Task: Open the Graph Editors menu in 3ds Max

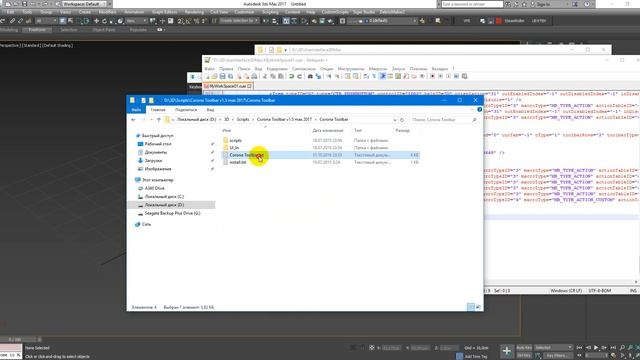Action: 164,12
